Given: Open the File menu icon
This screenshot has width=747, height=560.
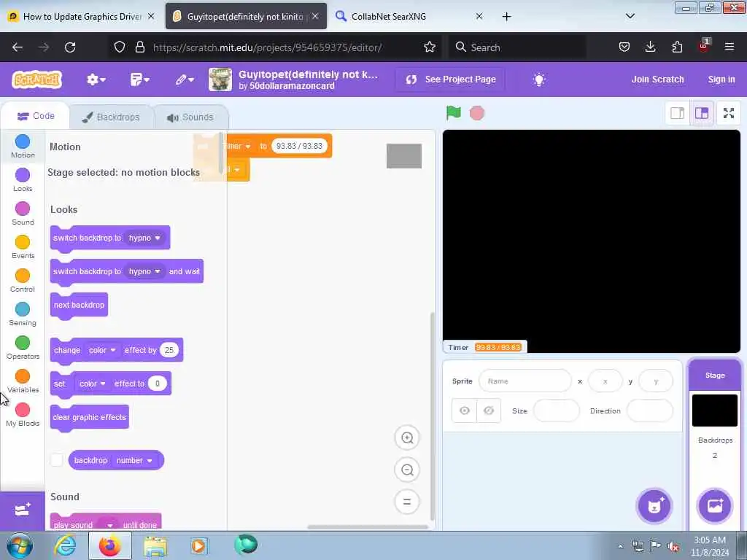Looking at the screenshot, I should pos(139,79).
